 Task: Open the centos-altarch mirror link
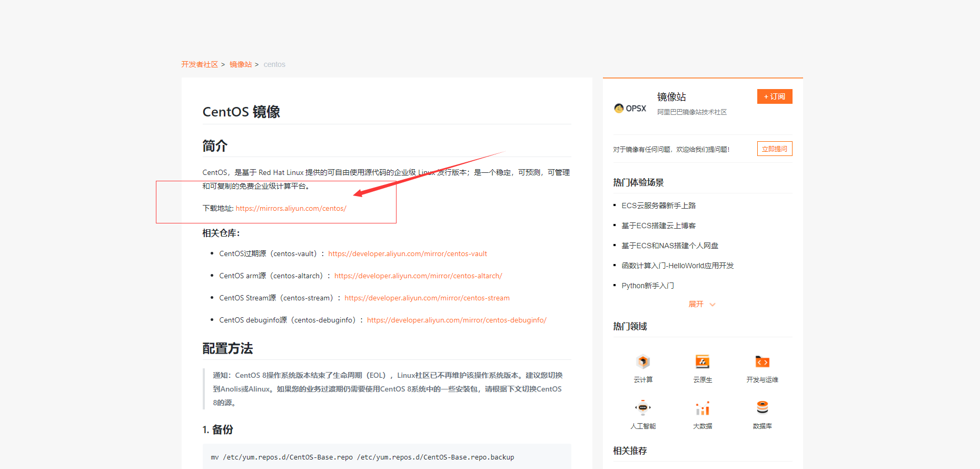[x=418, y=276]
